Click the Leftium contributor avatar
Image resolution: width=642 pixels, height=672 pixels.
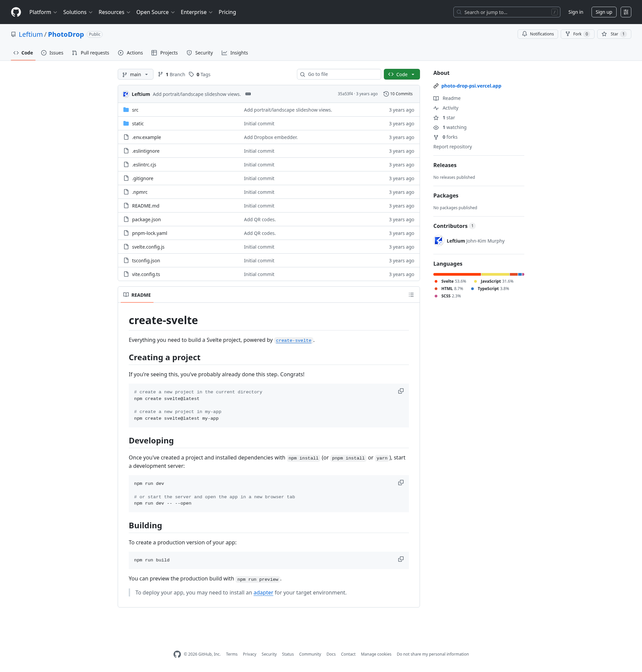(438, 241)
